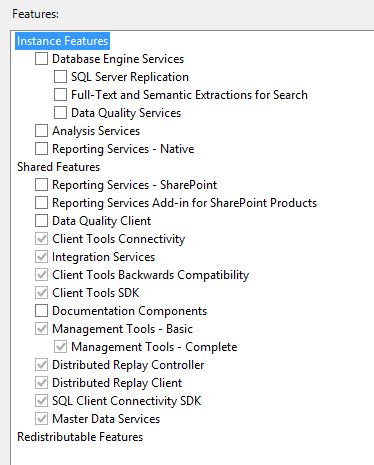The image size is (374, 465).
Task: Tick Full-Text and Semantic Extractions checkbox
Action: coord(60,95)
